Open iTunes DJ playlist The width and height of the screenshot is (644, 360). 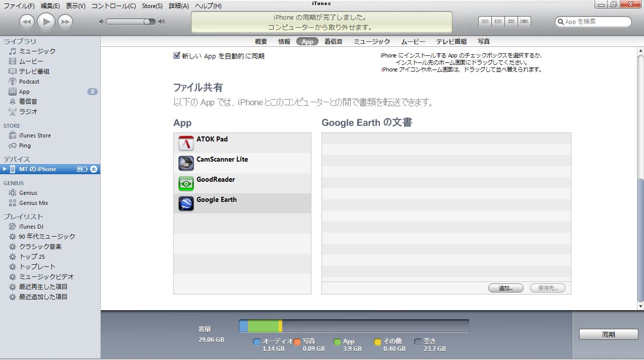[x=31, y=227]
